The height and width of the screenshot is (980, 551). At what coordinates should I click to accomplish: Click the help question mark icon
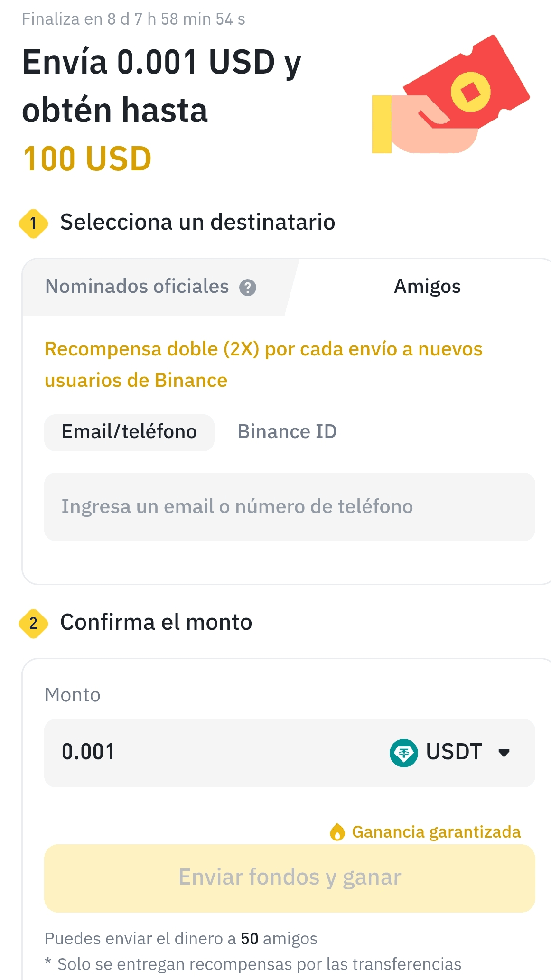click(247, 288)
